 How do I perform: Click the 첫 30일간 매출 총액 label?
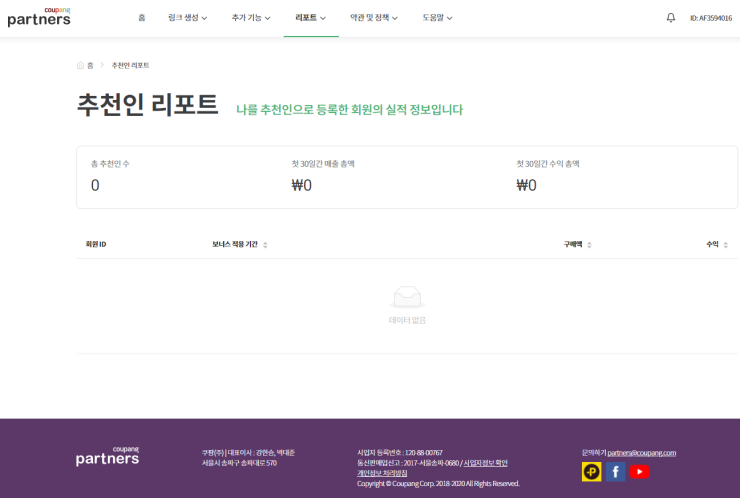[x=323, y=164]
